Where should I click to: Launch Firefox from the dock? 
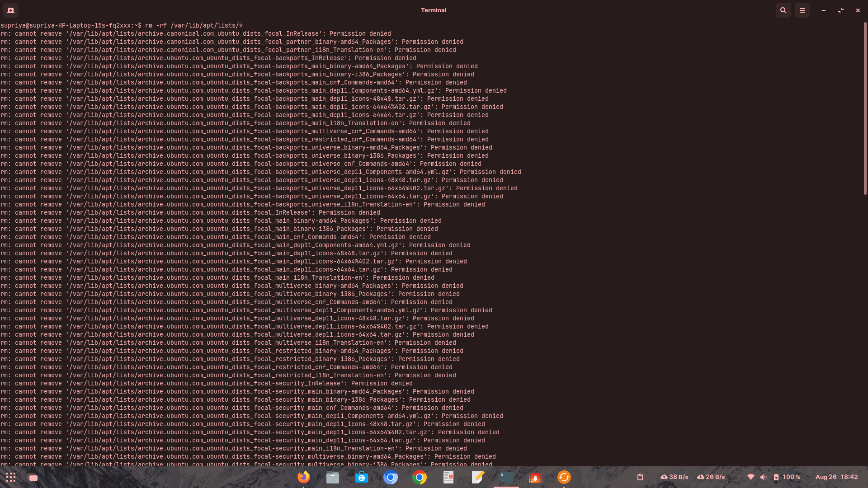point(304,477)
